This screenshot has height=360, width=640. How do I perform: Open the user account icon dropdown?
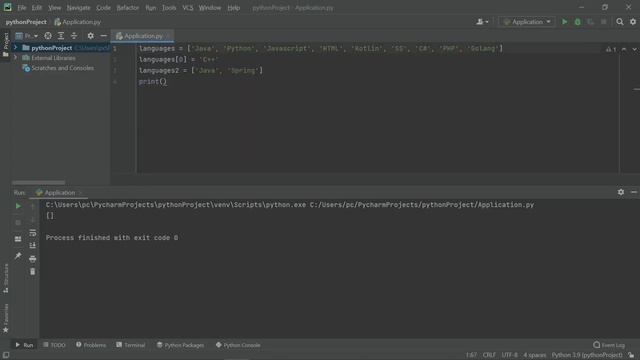(x=482, y=22)
